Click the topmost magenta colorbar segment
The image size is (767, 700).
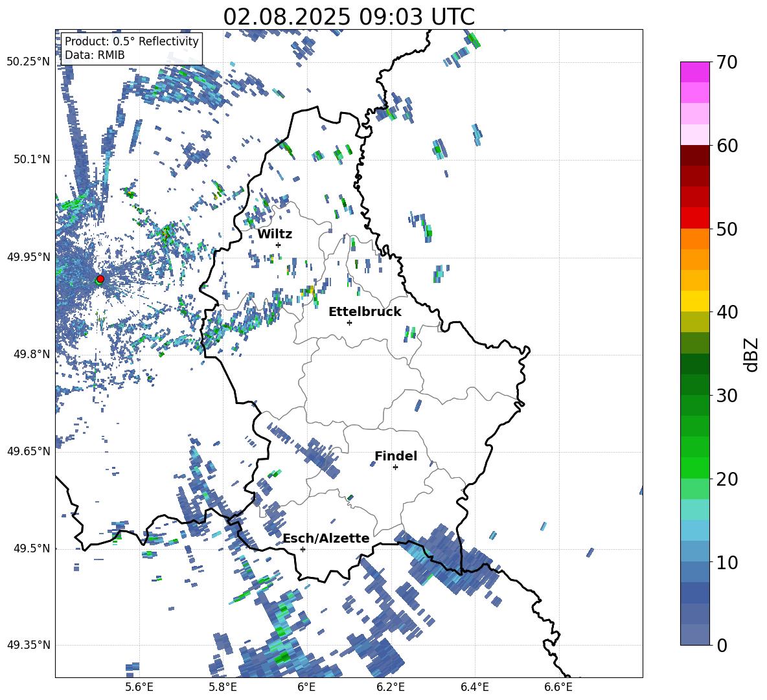[x=694, y=72]
